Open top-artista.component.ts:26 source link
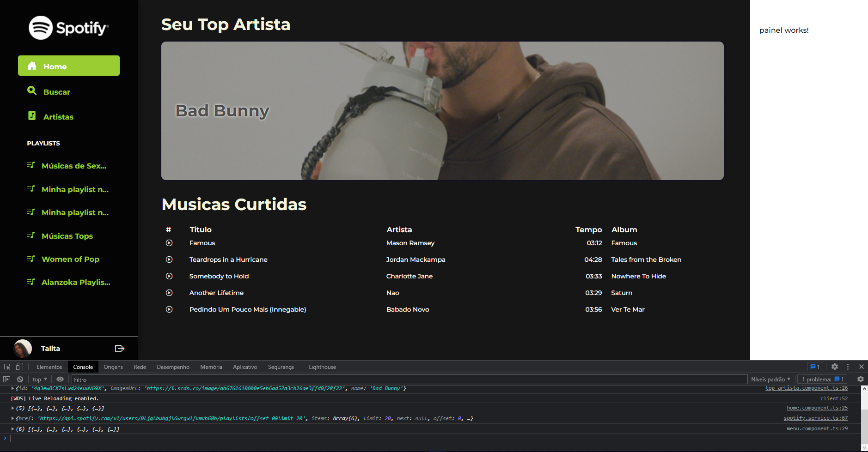The height and width of the screenshot is (452, 868). coord(807,388)
